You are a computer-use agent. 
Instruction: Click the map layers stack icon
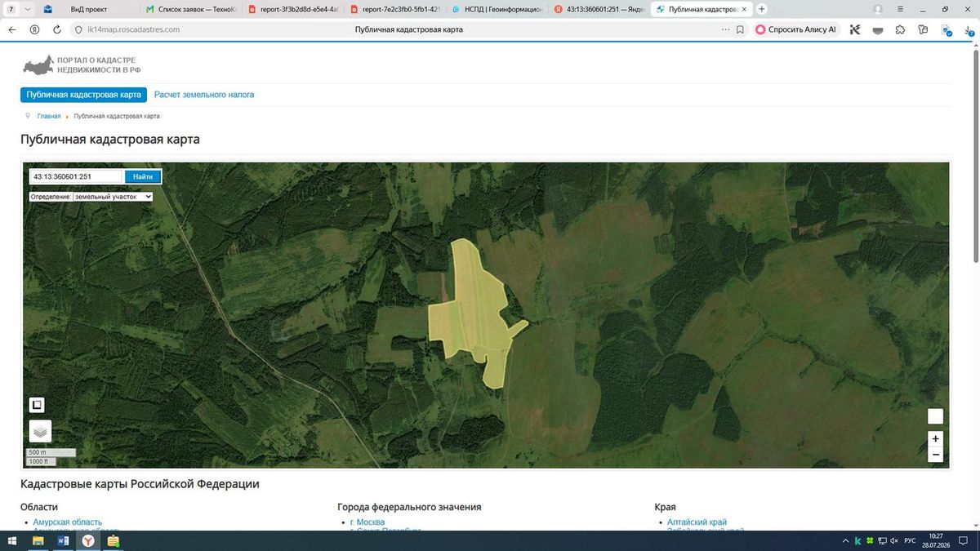point(41,431)
